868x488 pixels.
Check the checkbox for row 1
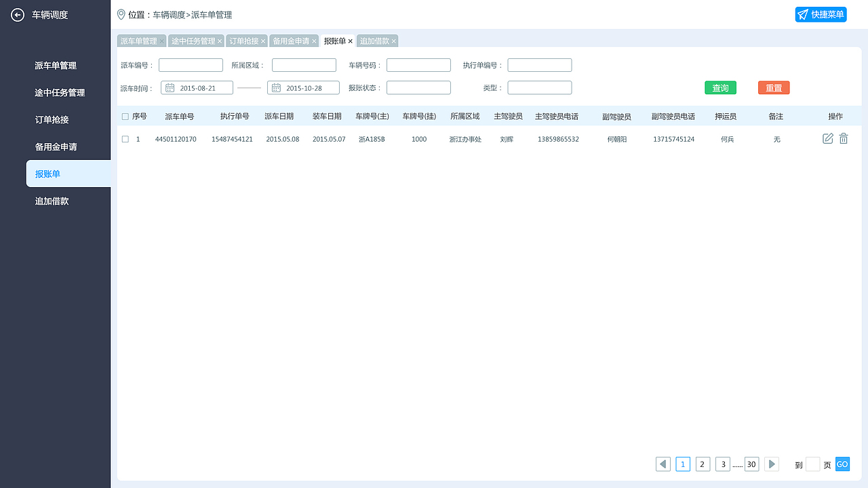pyautogui.click(x=125, y=139)
